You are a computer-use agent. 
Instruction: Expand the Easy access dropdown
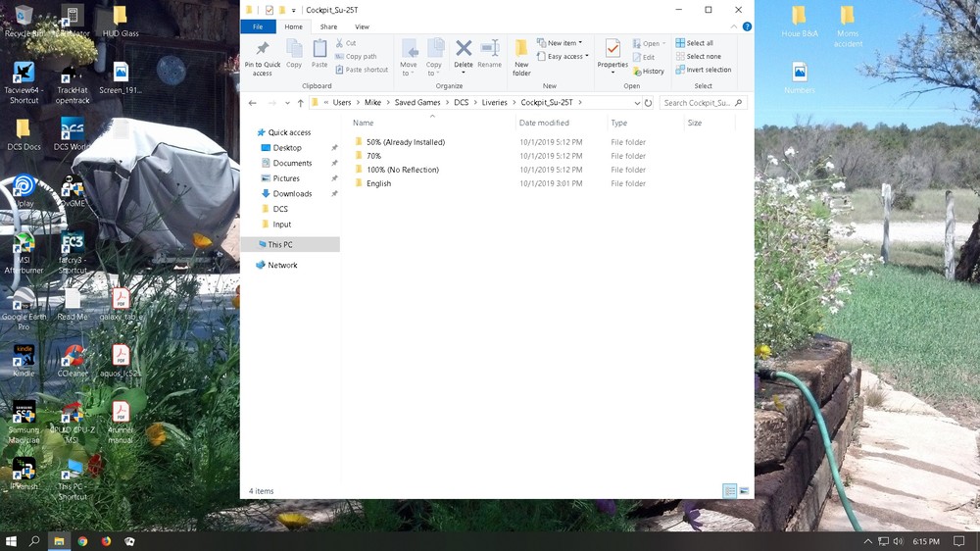(x=563, y=56)
